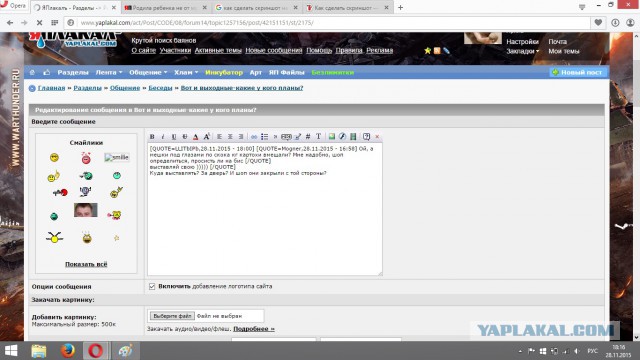Image resolution: width=640 pixels, height=360 pixels.
Task: Click the Новый пост button
Action: 578,72
